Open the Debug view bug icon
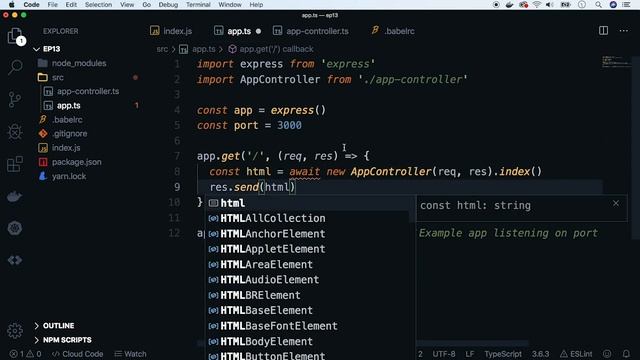Screen dimensions: 640x360 point(15,132)
